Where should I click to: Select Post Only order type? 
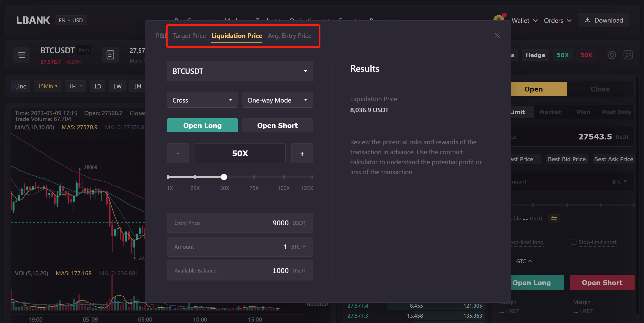(617, 112)
